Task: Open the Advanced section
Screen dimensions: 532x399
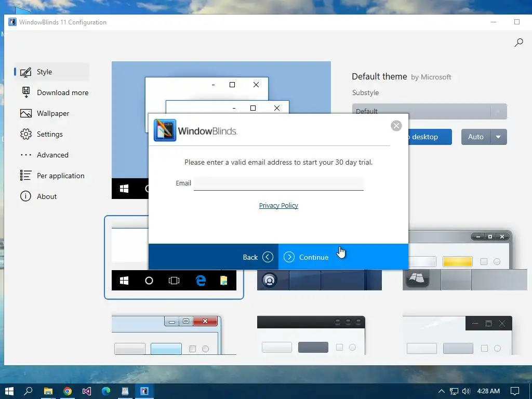Action: (51, 155)
